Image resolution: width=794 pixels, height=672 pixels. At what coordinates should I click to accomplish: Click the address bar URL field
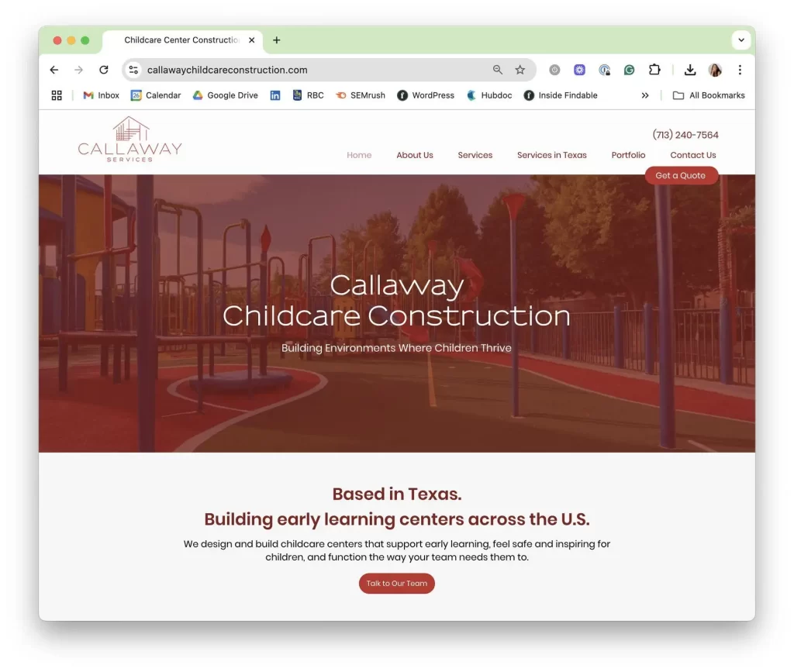310,70
